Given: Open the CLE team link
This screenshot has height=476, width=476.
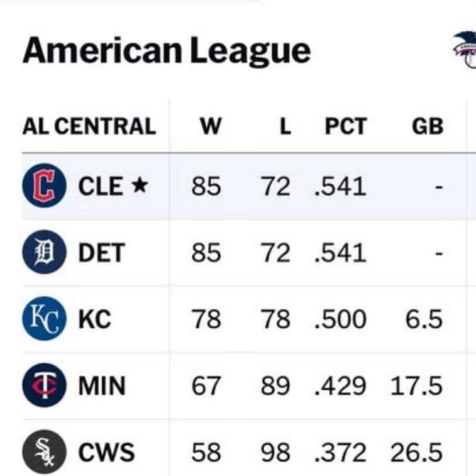Looking at the screenshot, I should click(100, 186).
